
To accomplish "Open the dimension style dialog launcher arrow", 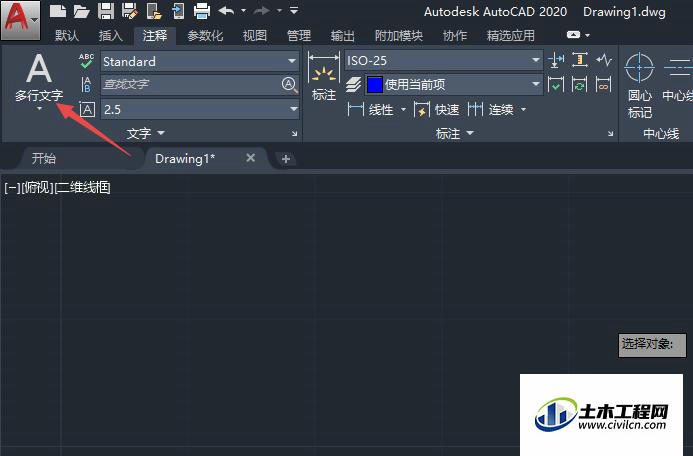I will [x=610, y=134].
